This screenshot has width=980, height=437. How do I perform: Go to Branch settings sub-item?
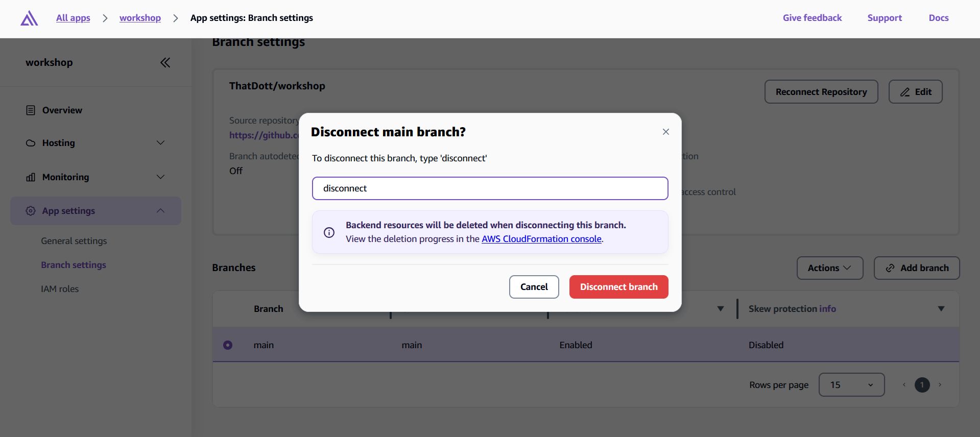tap(74, 265)
